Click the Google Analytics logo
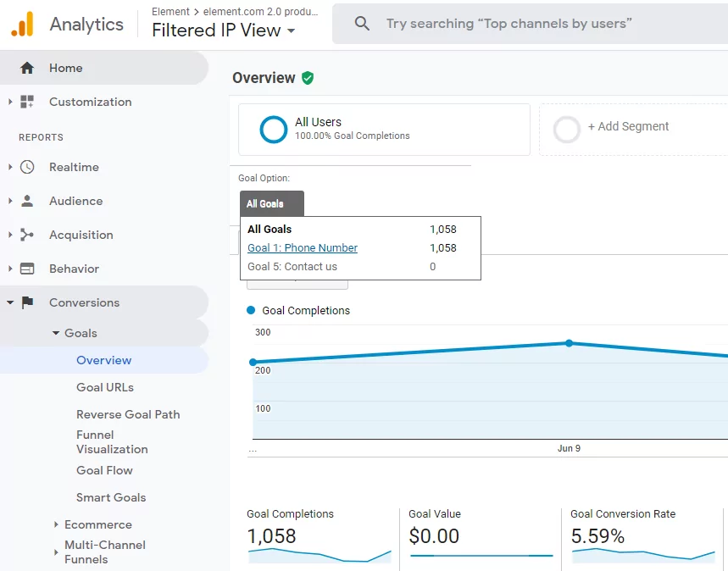Viewport: 728px width, 571px height. (22, 24)
